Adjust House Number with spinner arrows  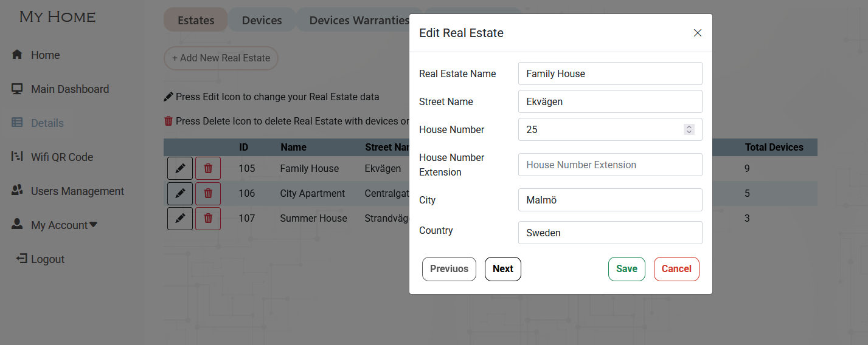(689, 129)
